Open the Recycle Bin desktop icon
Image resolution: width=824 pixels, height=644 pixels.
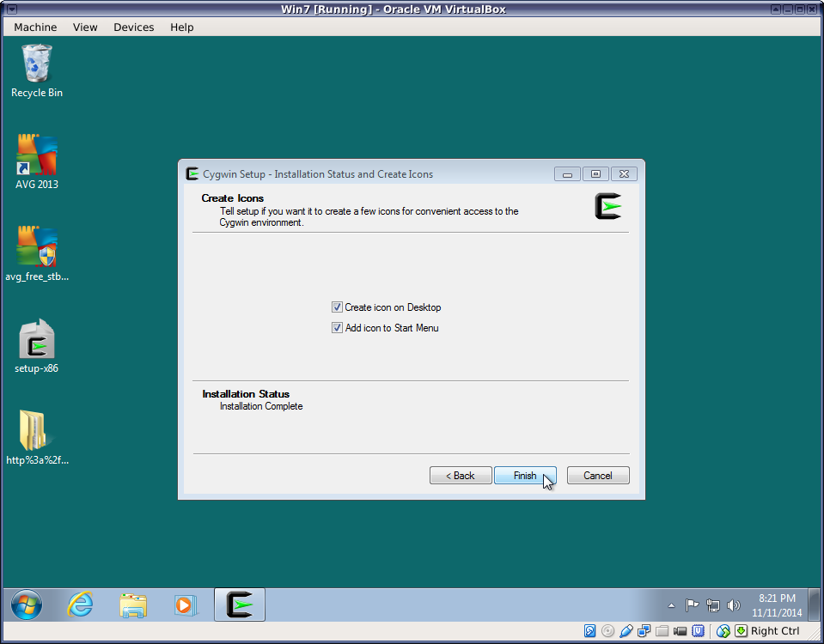pos(37,71)
